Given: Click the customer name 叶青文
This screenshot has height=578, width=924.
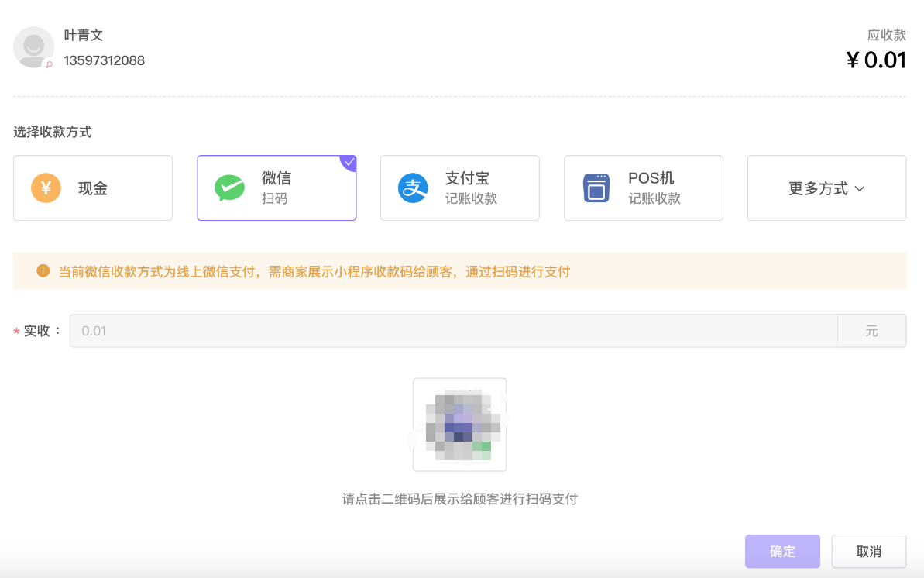Looking at the screenshot, I should coord(84,36).
